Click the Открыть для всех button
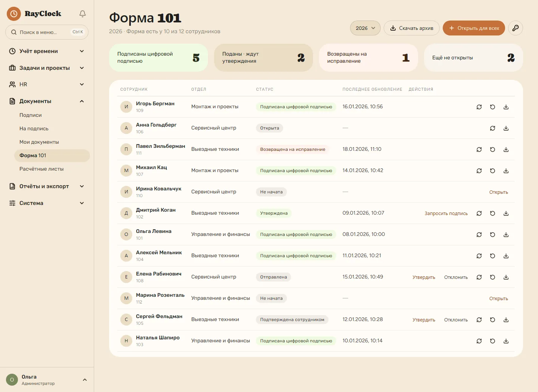 point(474,28)
